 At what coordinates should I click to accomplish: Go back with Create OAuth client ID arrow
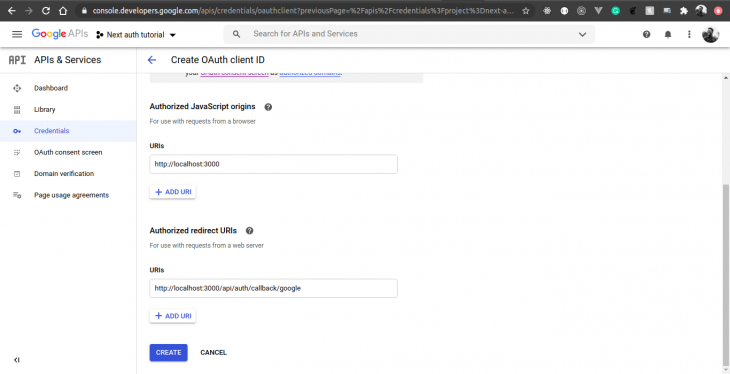152,60
